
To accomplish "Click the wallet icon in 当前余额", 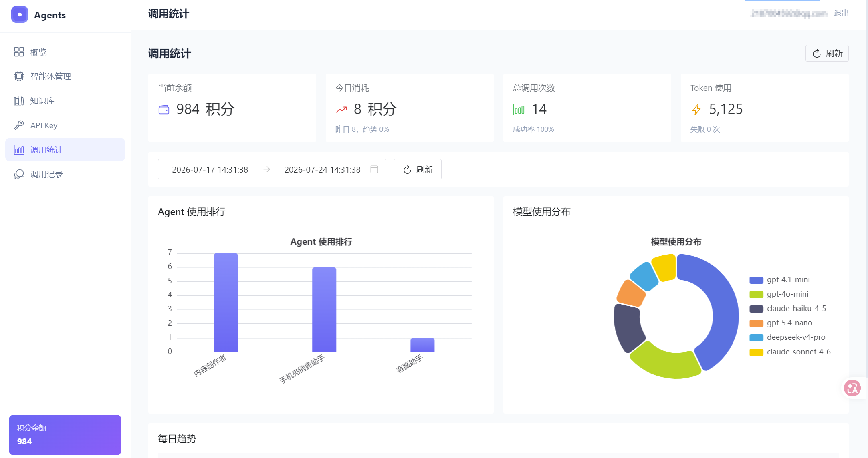I will 164,109.
